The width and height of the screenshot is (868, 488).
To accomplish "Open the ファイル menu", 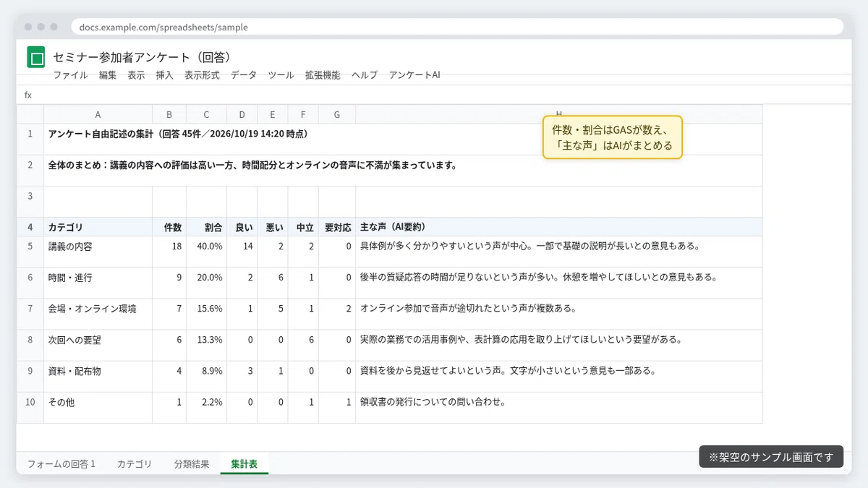I will coord(70,74).
